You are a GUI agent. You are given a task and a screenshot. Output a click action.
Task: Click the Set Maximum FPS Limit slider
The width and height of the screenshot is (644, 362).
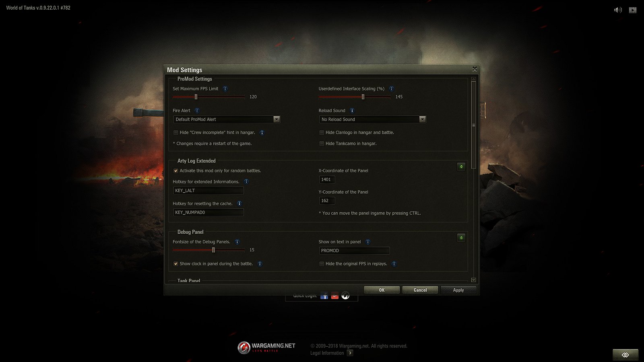pyautogui.click(x=208, y=97)
